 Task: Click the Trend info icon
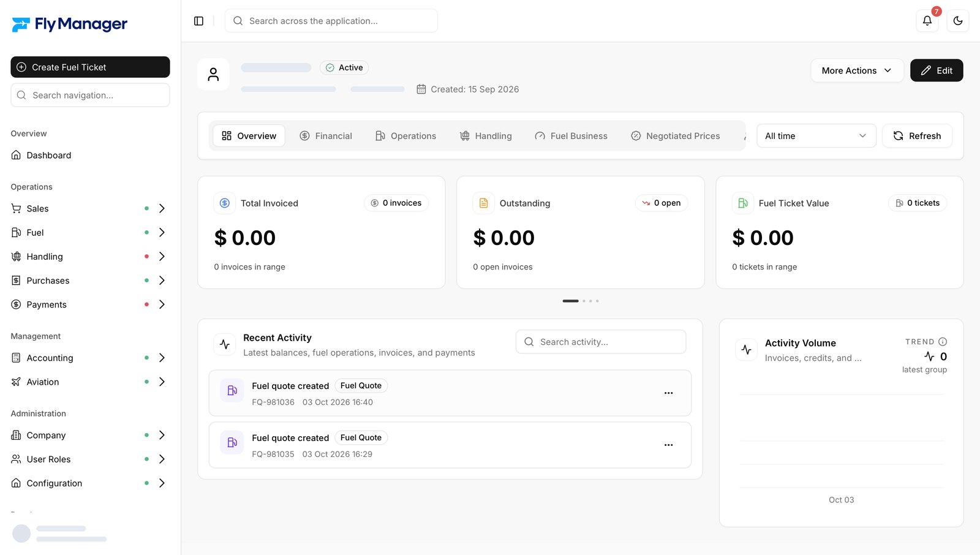tap(943, 342)
